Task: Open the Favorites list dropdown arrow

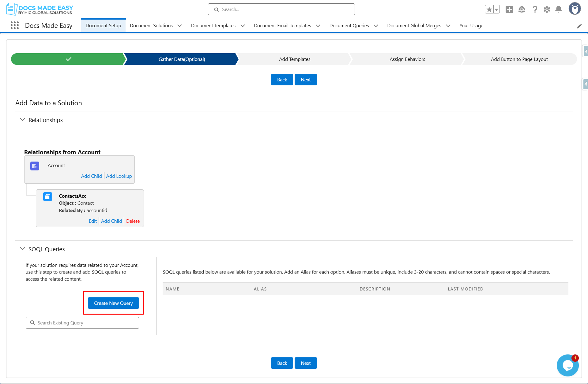Action: pos(496,9)
